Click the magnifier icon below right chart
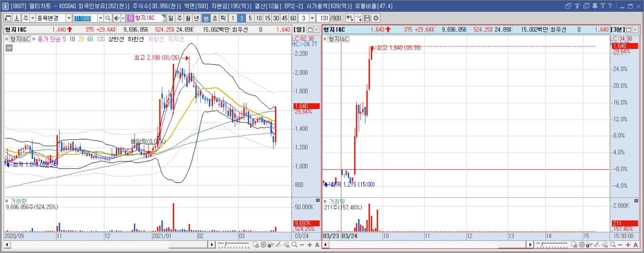The image size is (644, 253). 613,245
